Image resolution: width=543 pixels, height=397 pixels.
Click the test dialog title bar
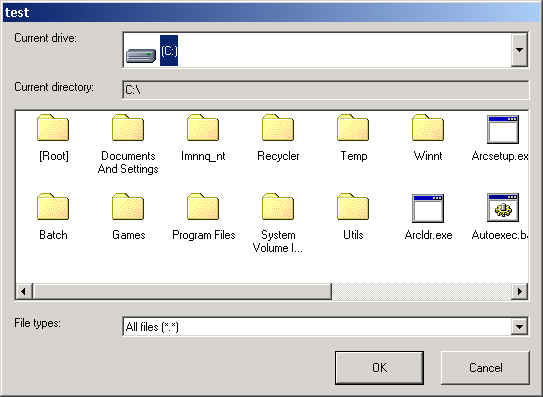pos(272,12)
